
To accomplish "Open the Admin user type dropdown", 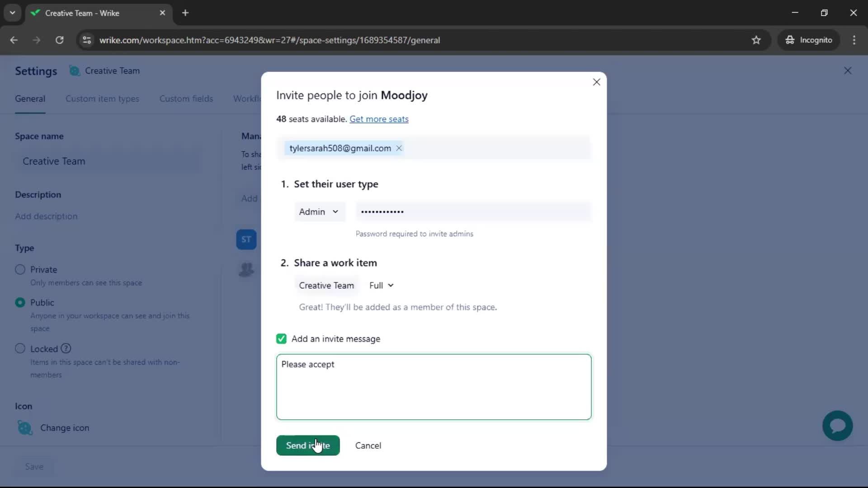I will tap(319, 211).
